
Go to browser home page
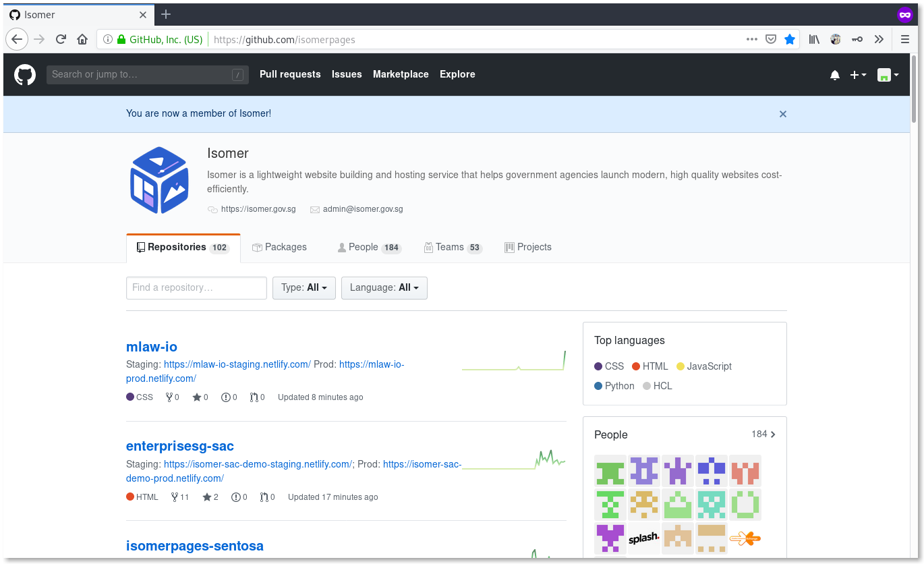coord(82,39)
